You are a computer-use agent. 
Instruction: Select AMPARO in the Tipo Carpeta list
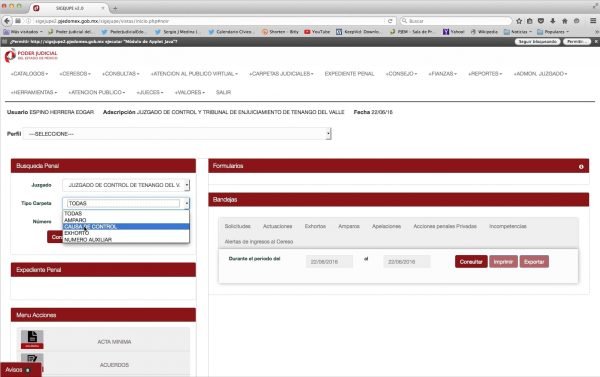pos(126,220)
